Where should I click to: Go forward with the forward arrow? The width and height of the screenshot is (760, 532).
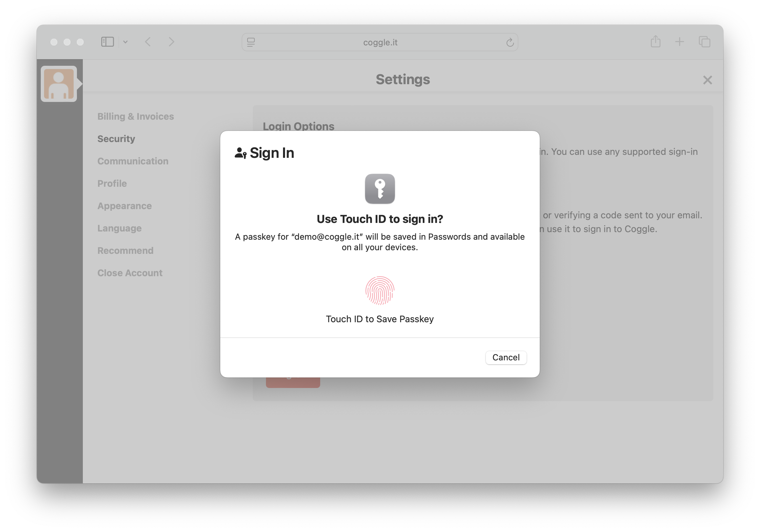(171, 42)
